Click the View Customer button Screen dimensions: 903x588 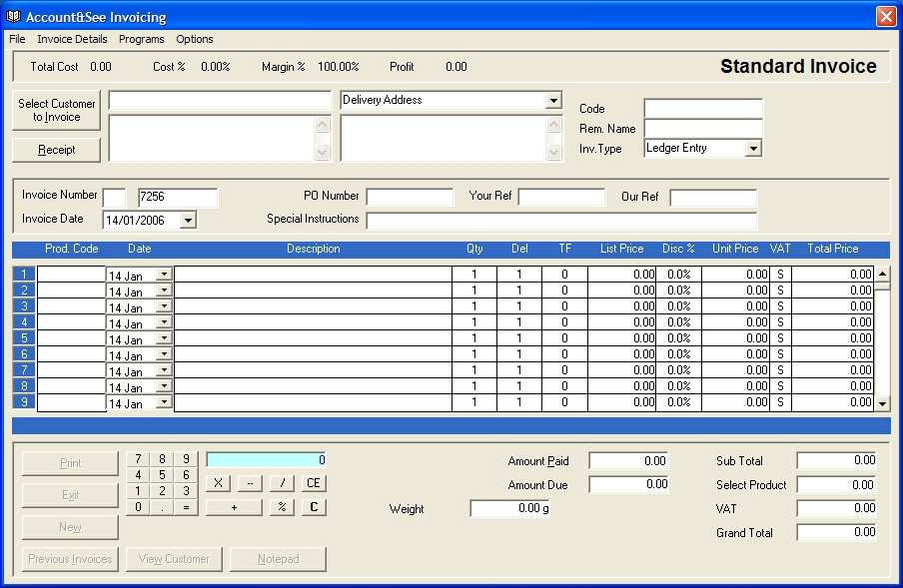pos(174,559)
